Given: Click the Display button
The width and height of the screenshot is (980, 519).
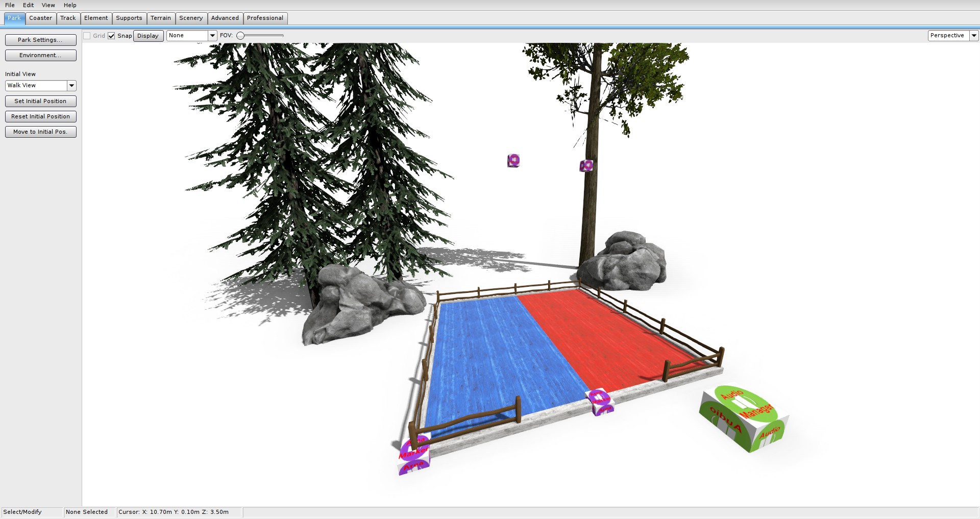Looking at the screenshot, I should click(148, 36).
